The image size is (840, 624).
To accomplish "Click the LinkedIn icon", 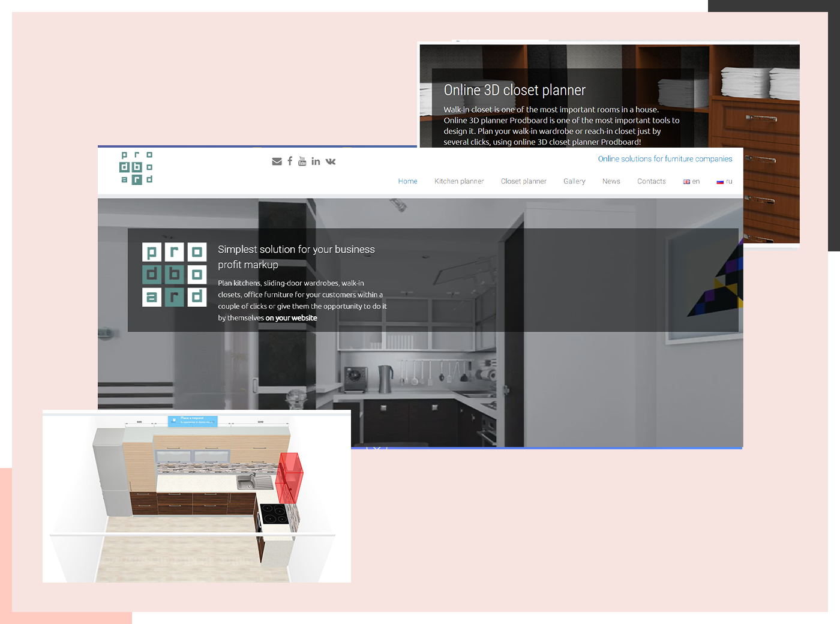I will click(x=316, y=161).
